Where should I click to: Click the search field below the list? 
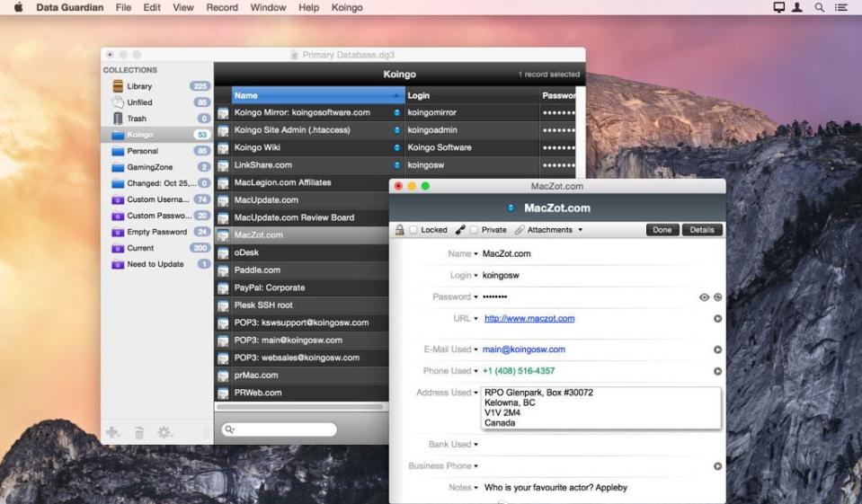(x=280, y=429)
